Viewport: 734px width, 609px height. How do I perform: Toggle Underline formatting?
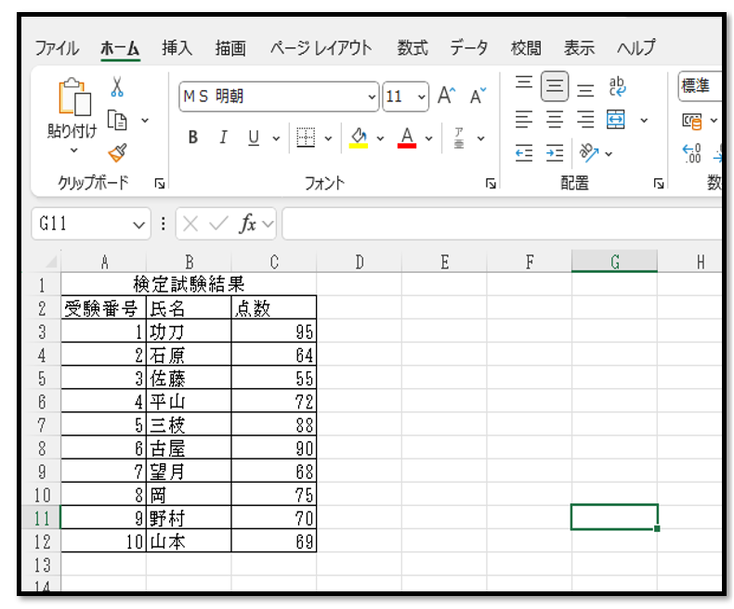point(254,138)
